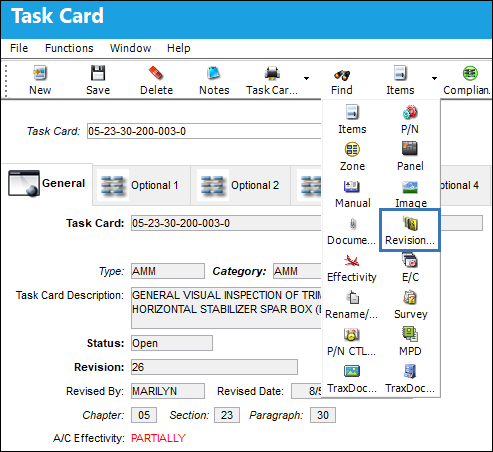Click the Status field showing Open

172,343
